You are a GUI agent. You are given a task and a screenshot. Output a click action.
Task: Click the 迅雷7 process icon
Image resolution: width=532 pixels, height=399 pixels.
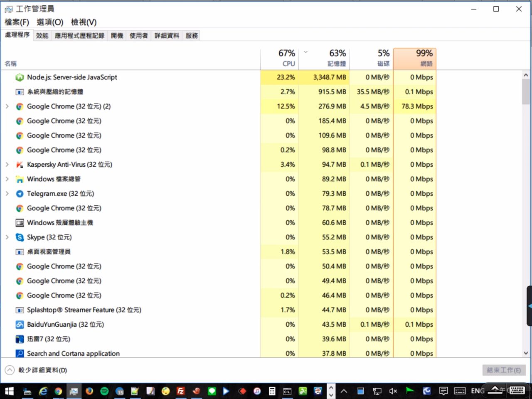(20, 339)
